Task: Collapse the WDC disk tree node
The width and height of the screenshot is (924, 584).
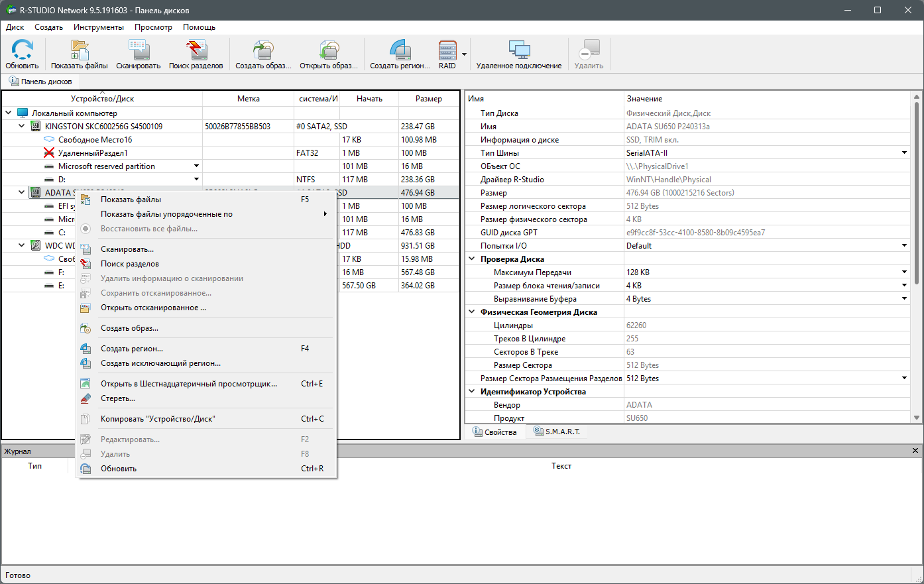Action: pos(21,246)
